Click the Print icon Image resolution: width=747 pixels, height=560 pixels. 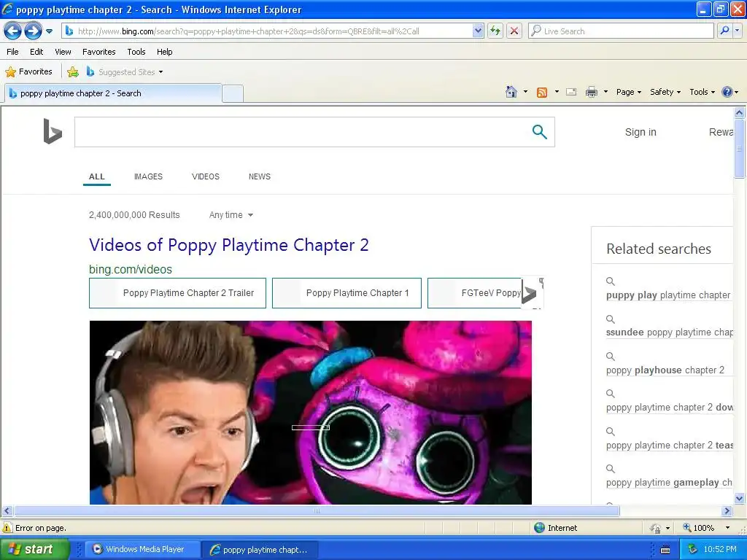tap(591, 92)
